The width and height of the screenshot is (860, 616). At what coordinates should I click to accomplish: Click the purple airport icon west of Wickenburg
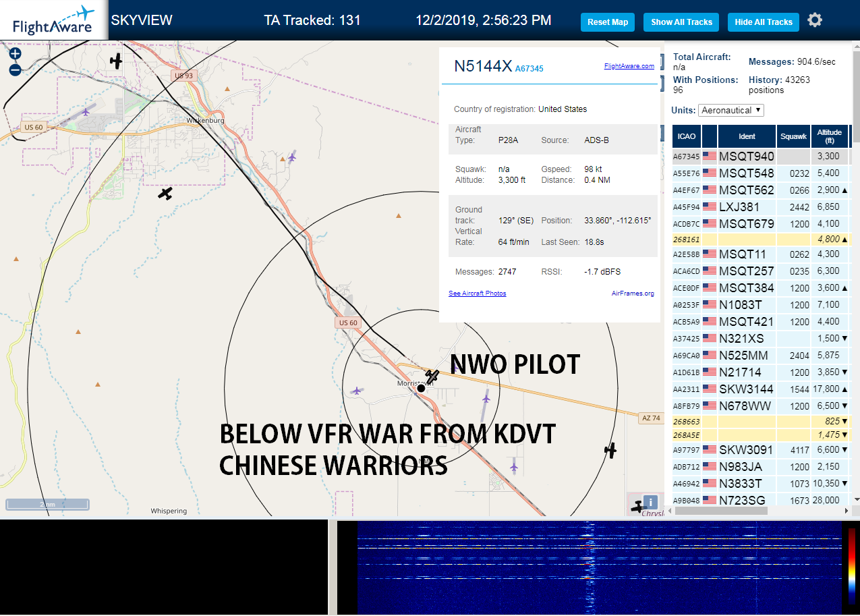tap(86, 112)
